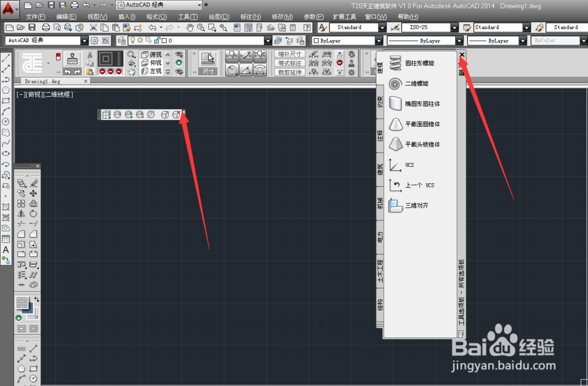The image size is (588, 386).
Task: Select the Mirror tool in floating modify palette
Action: click(21, 213)
